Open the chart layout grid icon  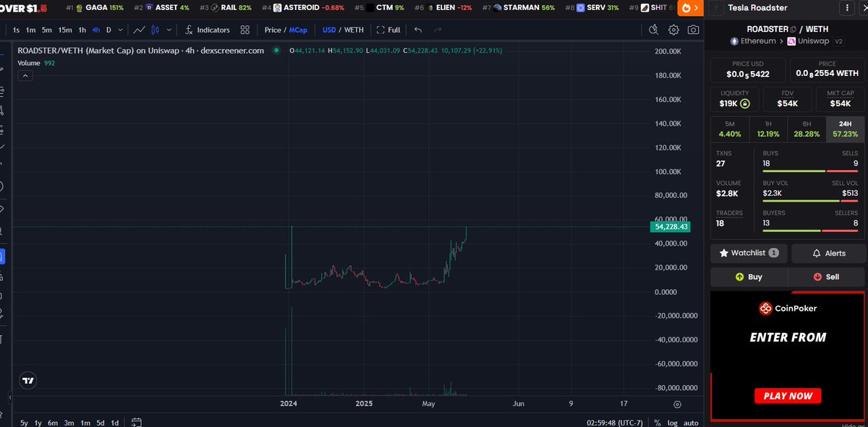click(x=245, y=30)
